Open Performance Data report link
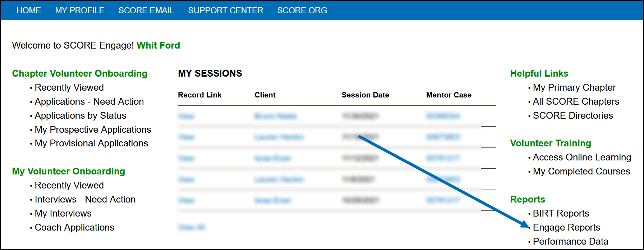This screenshot has width=644, height=250. click(570, 241)
